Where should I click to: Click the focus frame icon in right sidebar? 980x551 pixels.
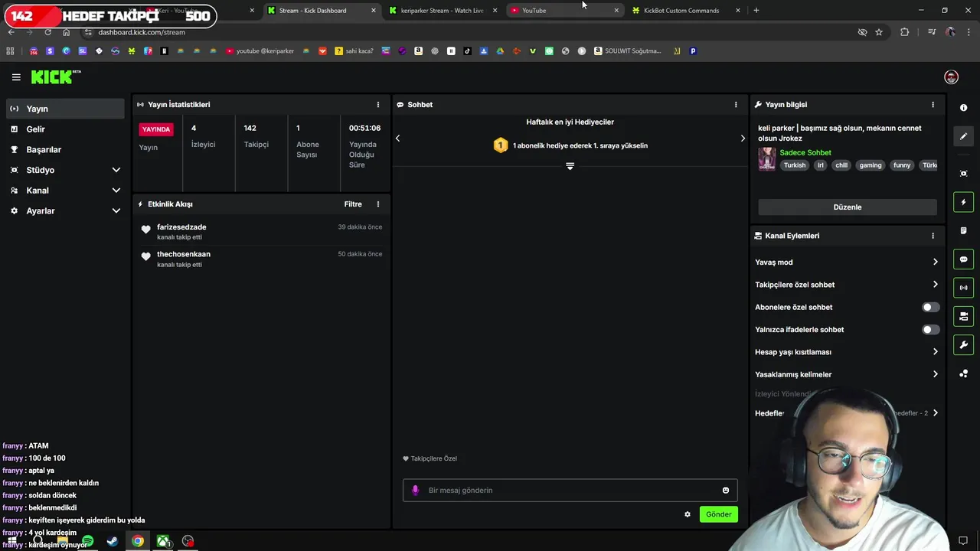[963, 174]
